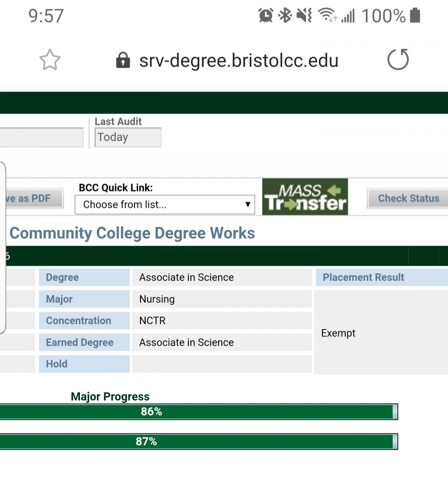This screenshot has height=493, width=448.
Task: Tap the secure padlock icon
Action: pyautogui.click(x=123, y=60)
